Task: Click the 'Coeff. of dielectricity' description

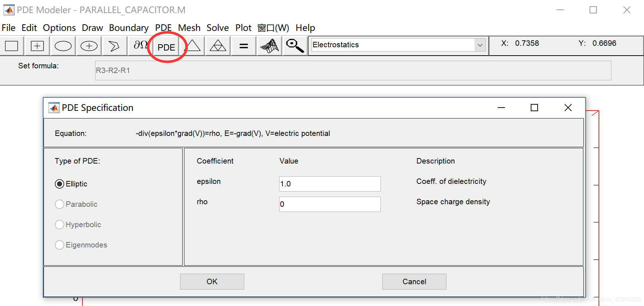Action: [451, 181]
